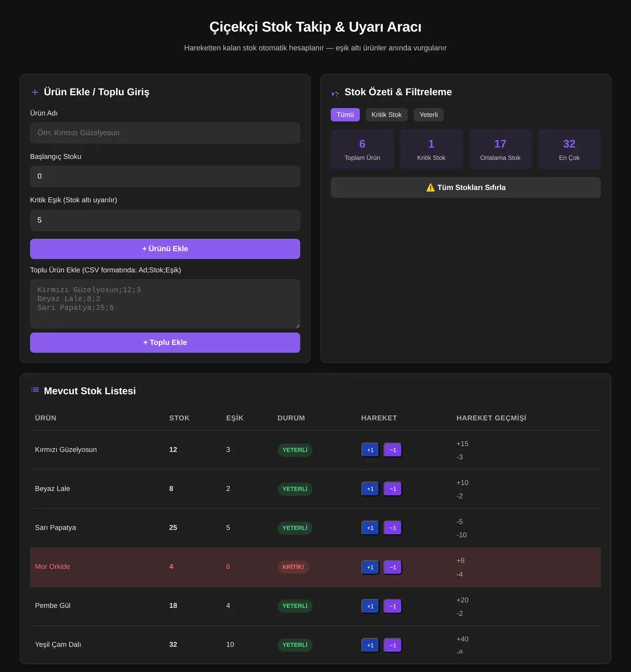The height and width of the screenshot is (672, 631).
Task: Increase Pembe Gül stock by one
Action: (370, 606)
